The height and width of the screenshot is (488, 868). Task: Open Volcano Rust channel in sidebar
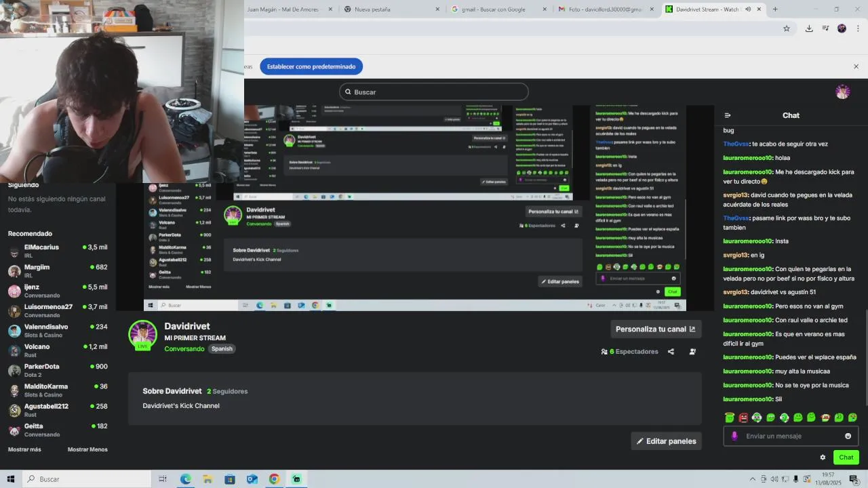[x=58, y=350]
